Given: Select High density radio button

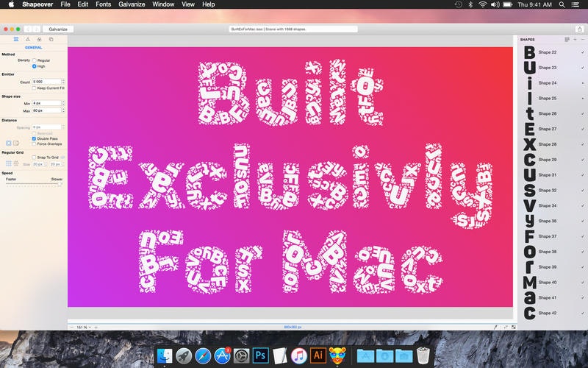Looking at the screenshot, I should [x=34, y=66].
